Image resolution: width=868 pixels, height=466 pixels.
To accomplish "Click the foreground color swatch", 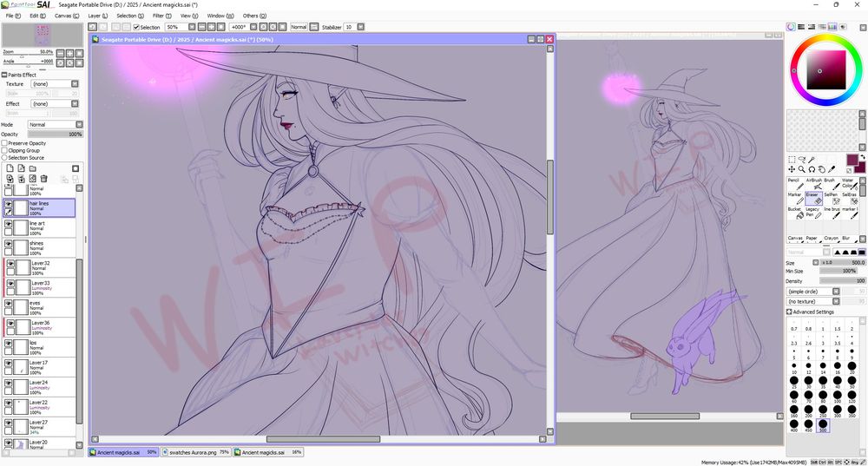I will click(852, 161).
